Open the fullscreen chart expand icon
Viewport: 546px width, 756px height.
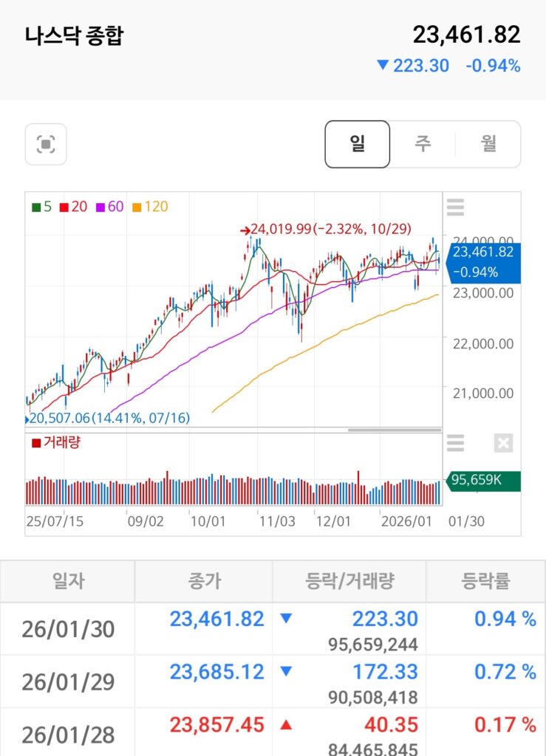[46, 144]
